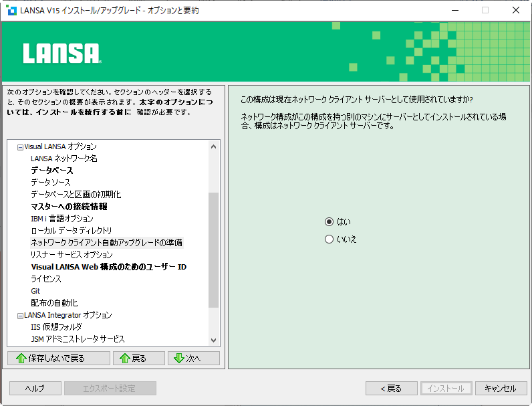This screenshot has width=532, height=406.
Task: Click the tree scrollbar up arrow
Action: (213, 146)
